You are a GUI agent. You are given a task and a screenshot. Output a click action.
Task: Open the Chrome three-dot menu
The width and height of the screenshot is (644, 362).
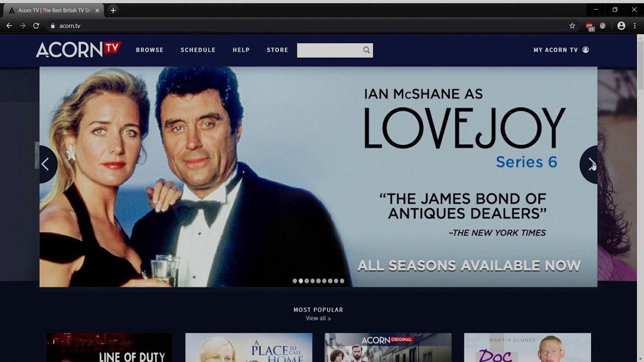[635, 26]
